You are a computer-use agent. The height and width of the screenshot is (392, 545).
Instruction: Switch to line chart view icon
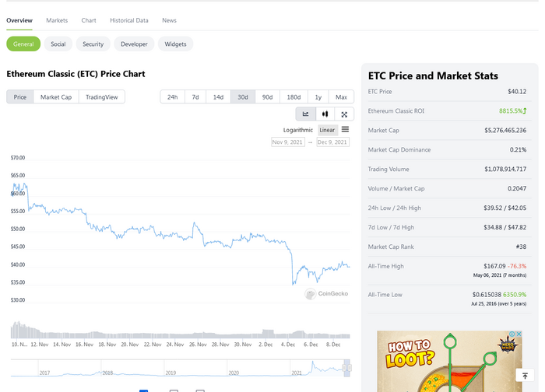coord(306,114)
